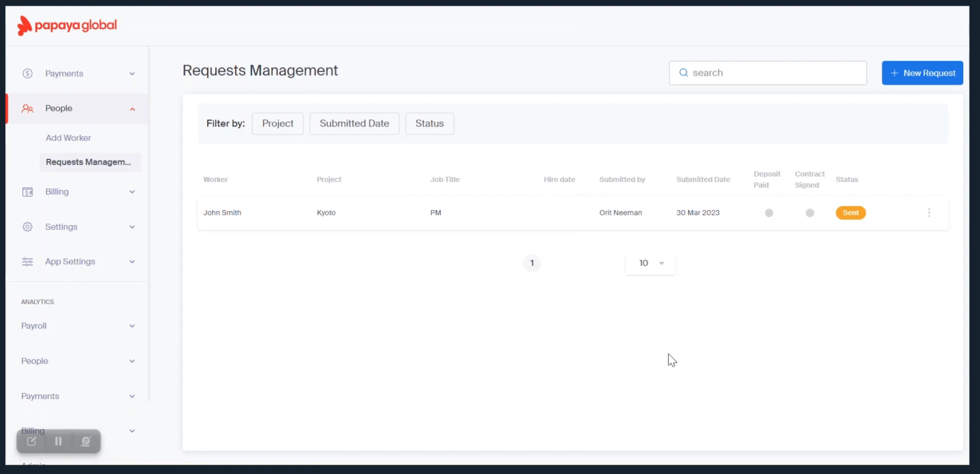
Task: Click the Payments dollar icon in sidebar
Action: (x=27, y=73)
